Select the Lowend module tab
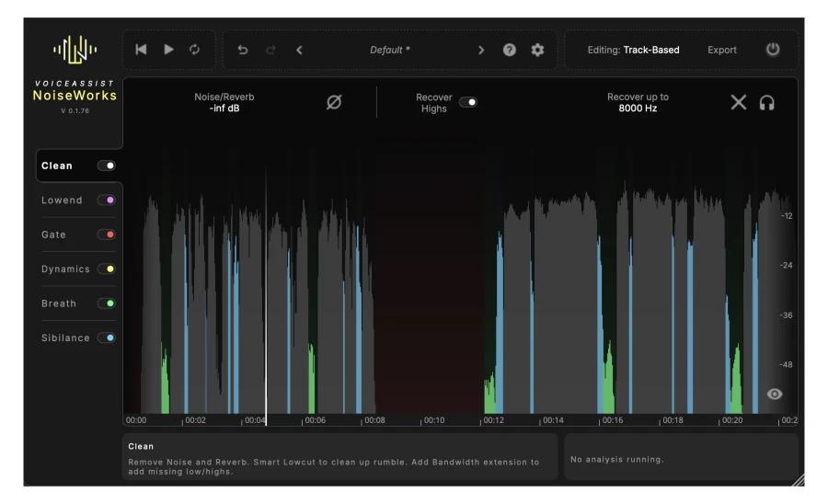Screen dimensions: 828x504 [62, 200]
